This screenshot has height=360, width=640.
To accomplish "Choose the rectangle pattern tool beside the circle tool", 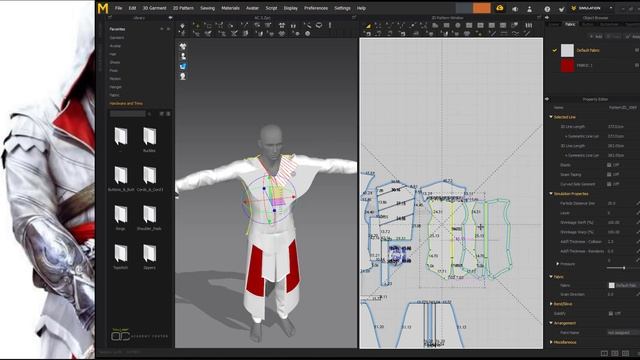I will [447, 25].
